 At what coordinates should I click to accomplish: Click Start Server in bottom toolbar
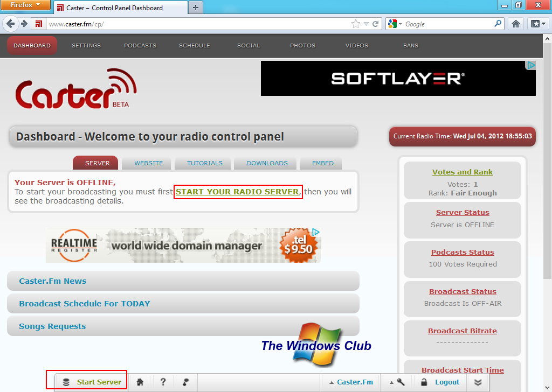[x=92, y=382]
